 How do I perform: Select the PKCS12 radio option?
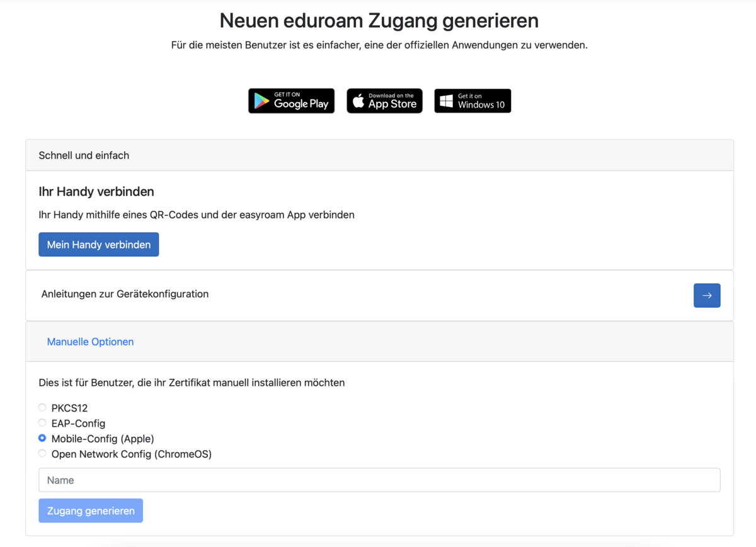click(x=42, y=408)
